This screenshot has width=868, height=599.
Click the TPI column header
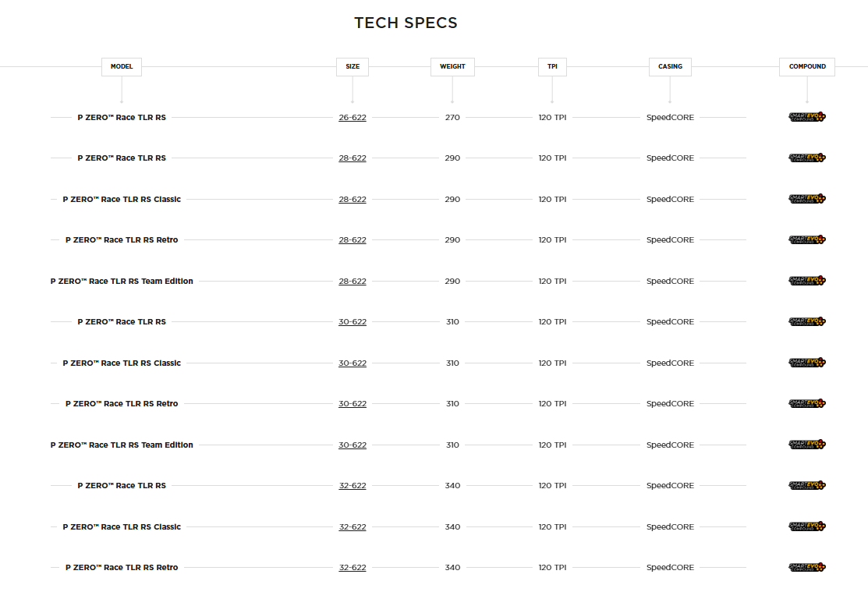(x=552, y=67)
